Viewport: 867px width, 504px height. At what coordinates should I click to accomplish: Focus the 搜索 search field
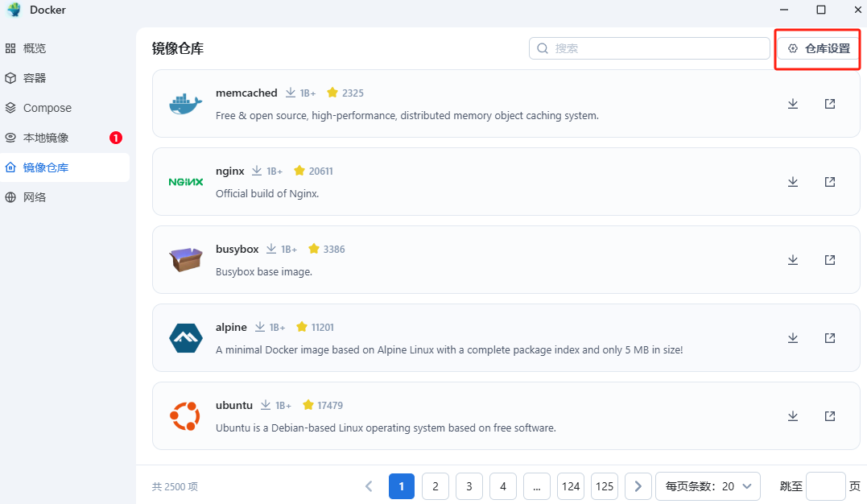pos(649,48)
